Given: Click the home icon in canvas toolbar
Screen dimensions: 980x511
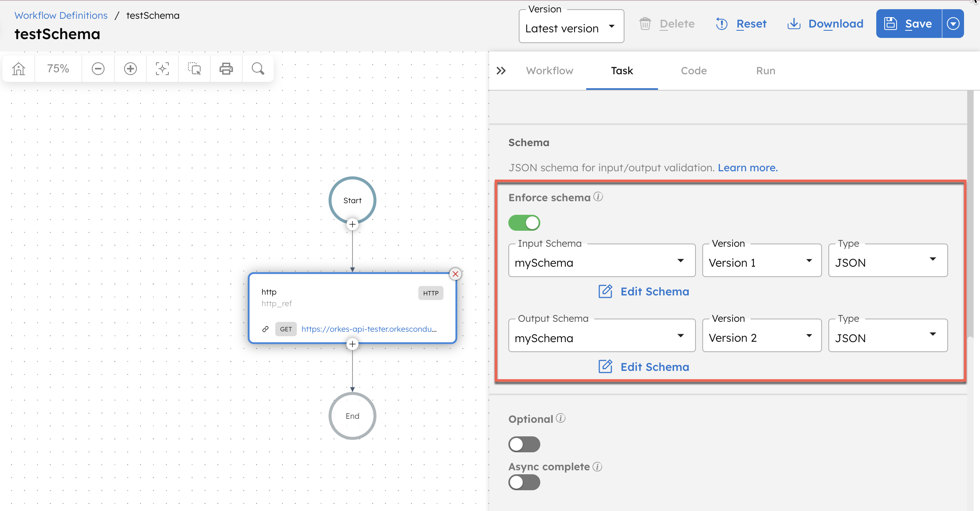Looking at the screenshot, I should pos(19,69).
